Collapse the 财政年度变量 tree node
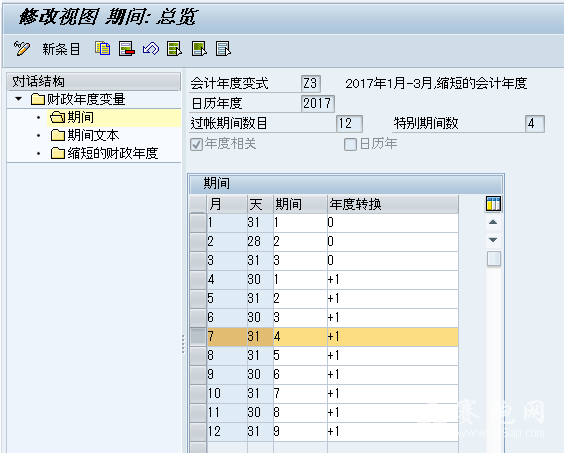The width and height of the screenshot is (564, 453). pyautogui.click(x=19, y=99)
